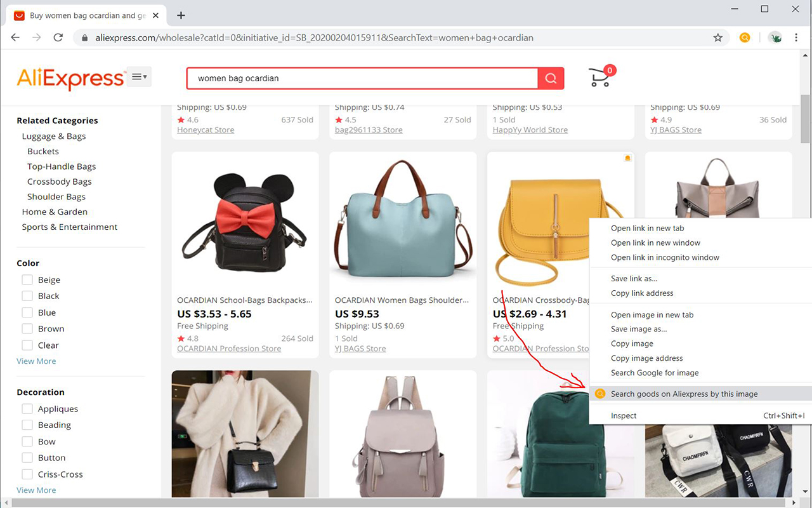
Task: Reload the page
Action: (x=58, y=37)
